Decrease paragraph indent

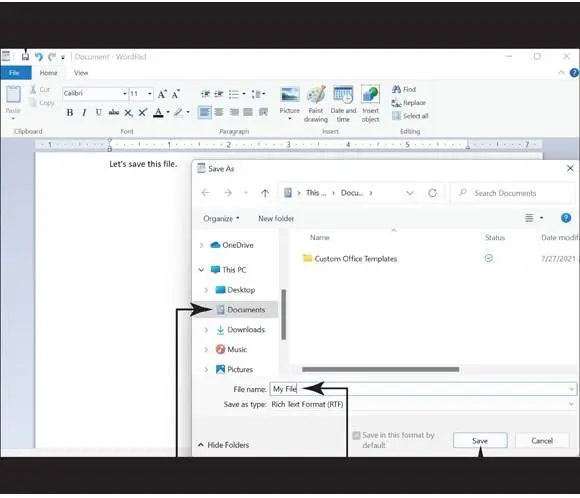[x=205, y=94]
